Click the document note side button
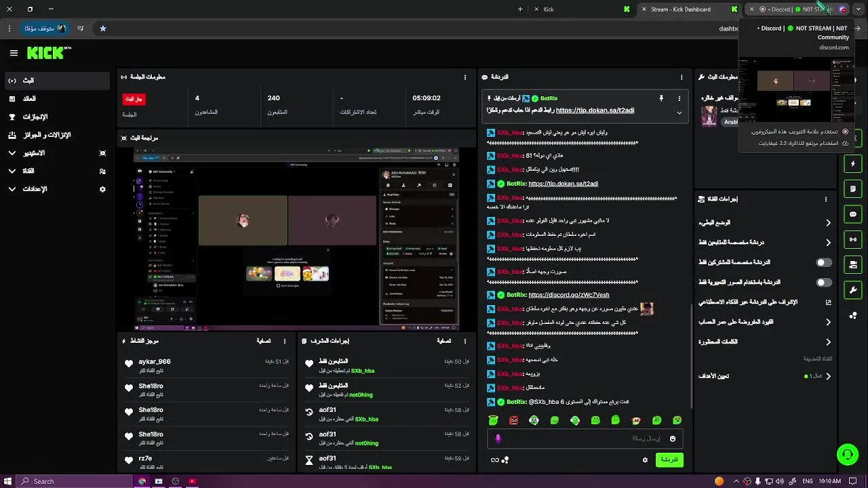The image size is (868, 488). (x=853, y=189)
